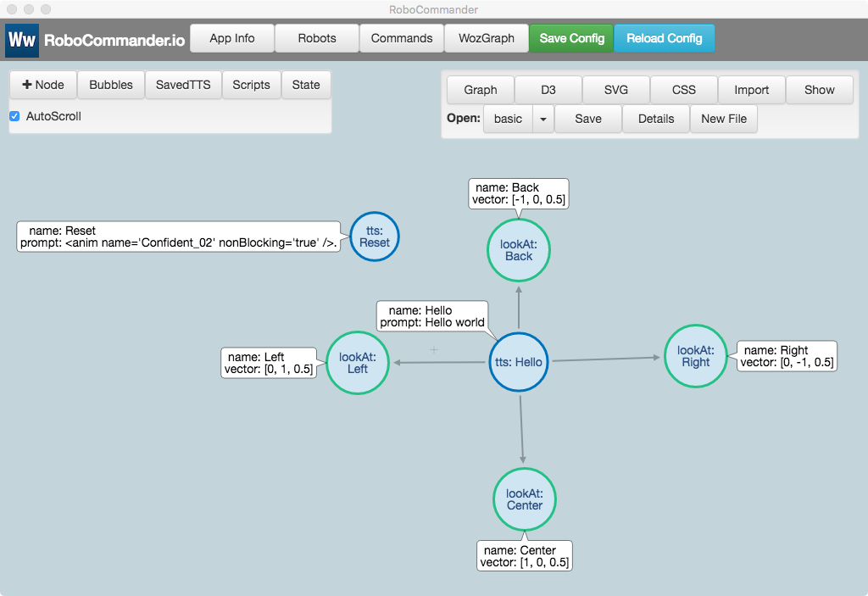Click the lookAt: Left node
The height and width of the screenshot is (596, 868).
click(x=358, y=363)
